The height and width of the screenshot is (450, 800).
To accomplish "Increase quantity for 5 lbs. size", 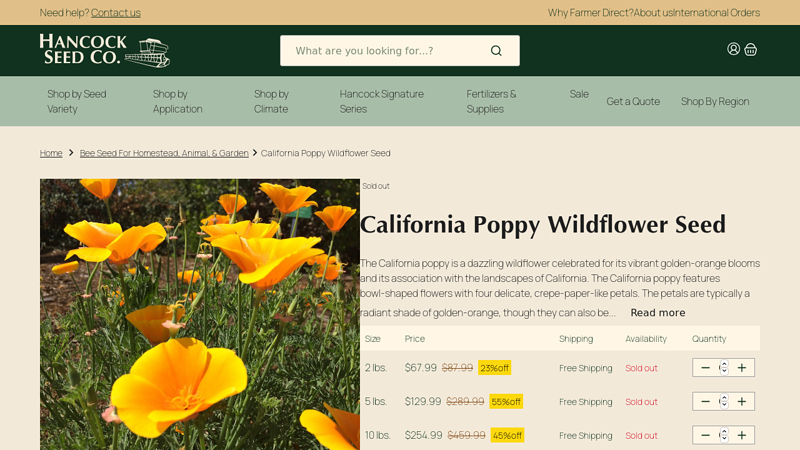I will (x=742, y=402).
